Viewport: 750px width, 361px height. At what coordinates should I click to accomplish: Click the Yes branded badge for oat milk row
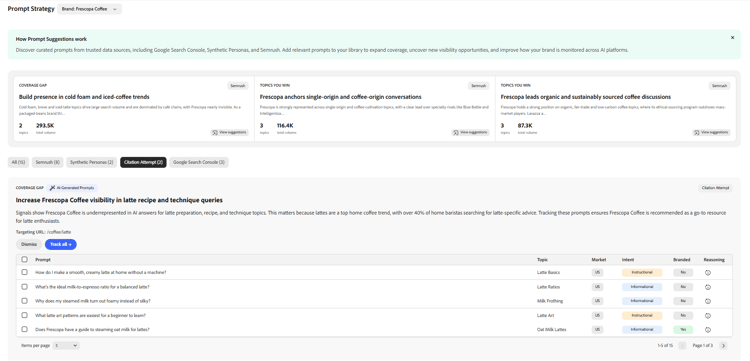coord(683,330)
